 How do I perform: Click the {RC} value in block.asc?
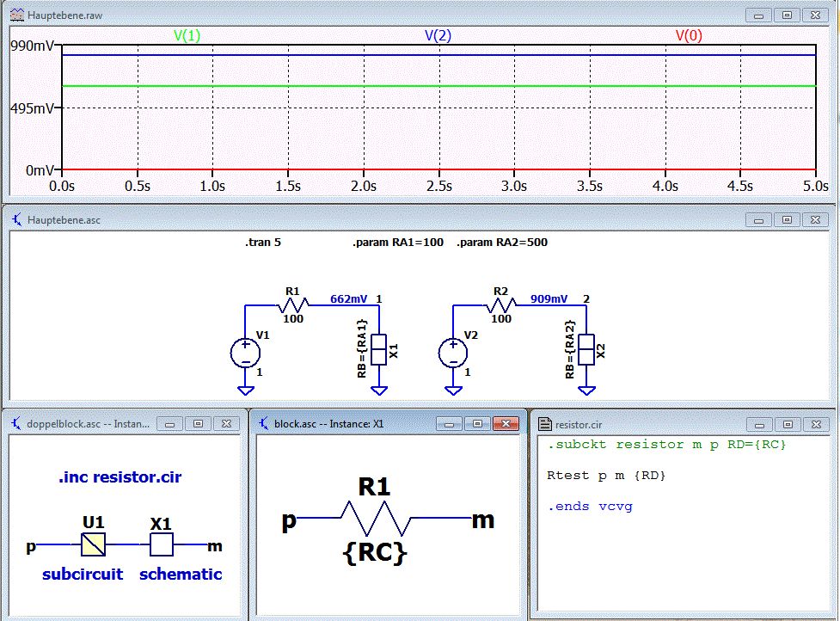coord(375,552)
